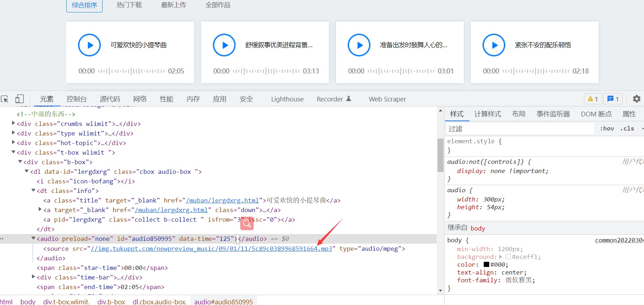Expand the div class crumbs wlimit node

tap(13, 123)
